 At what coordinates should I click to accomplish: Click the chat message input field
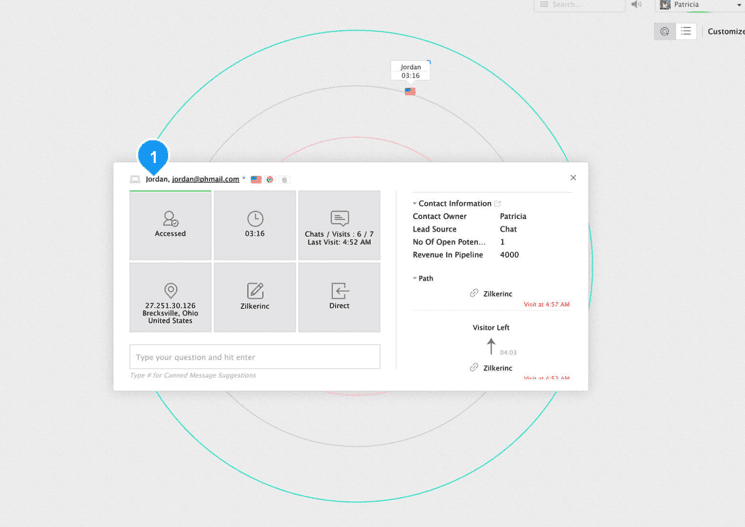[x=255, y=357]
